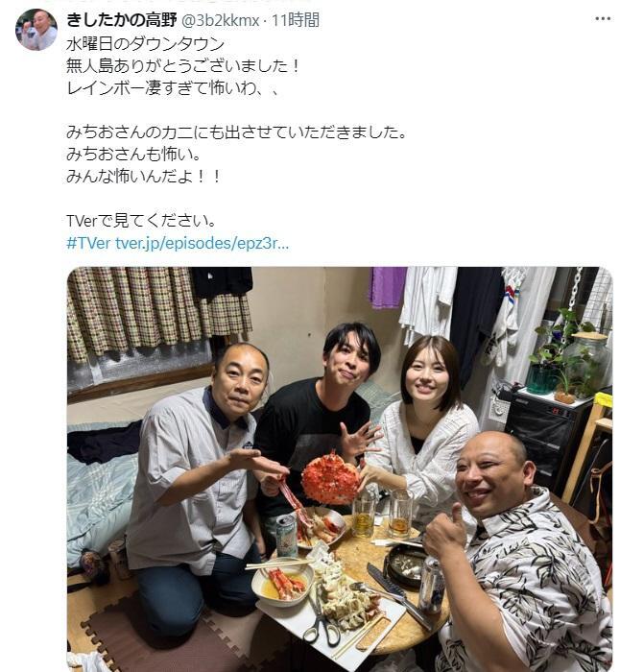Open the display name きしたかの高野
This screenshot has width=620, height=672.
point(122,20)
